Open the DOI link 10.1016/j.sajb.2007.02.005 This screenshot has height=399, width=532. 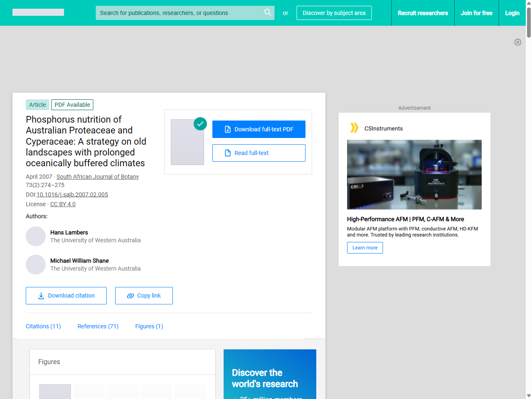72,195
